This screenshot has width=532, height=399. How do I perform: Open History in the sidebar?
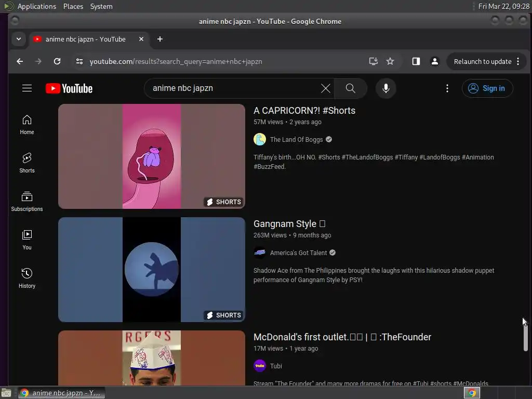[27, 278]
